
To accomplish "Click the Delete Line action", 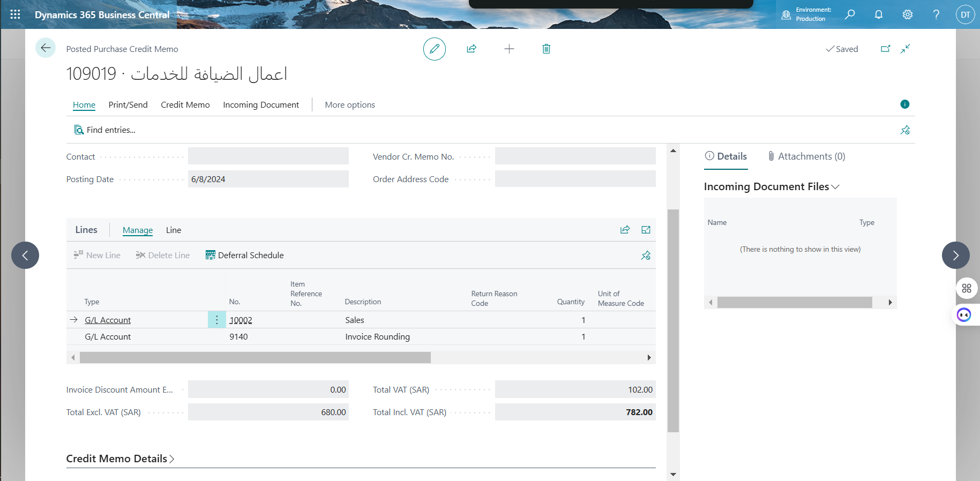I will click(162, 255).
